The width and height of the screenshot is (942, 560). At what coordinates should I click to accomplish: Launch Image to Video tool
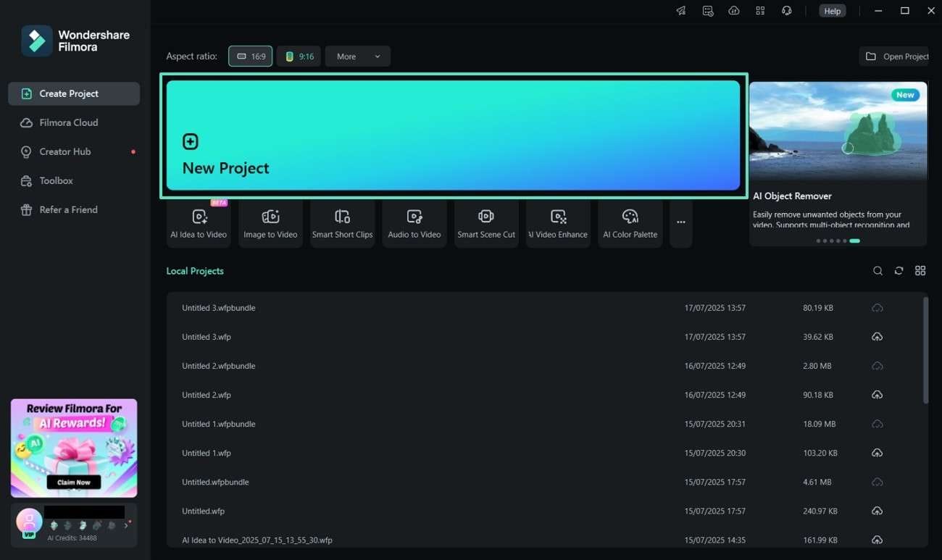(270, 224)
